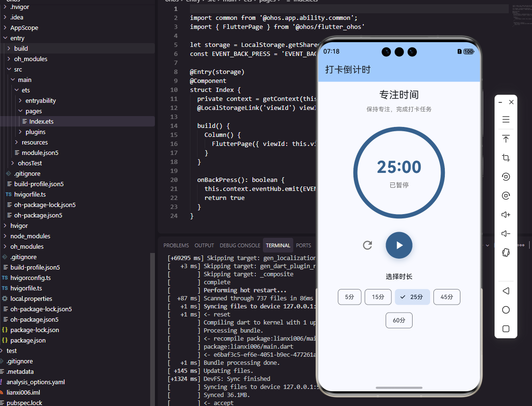Open the PORTS tab

pyautogui.click(x=303, y=245)
